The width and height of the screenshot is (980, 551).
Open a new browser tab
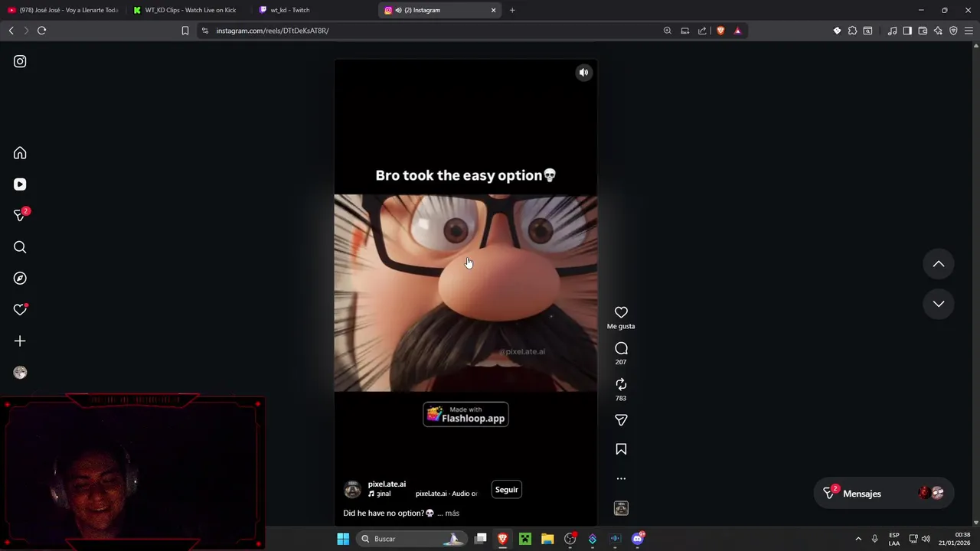[x=512, y=10]
